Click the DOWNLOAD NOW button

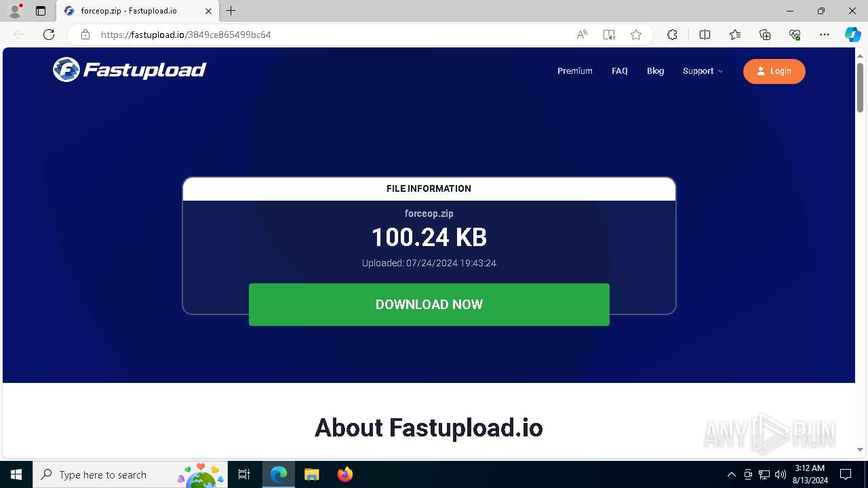429,304
